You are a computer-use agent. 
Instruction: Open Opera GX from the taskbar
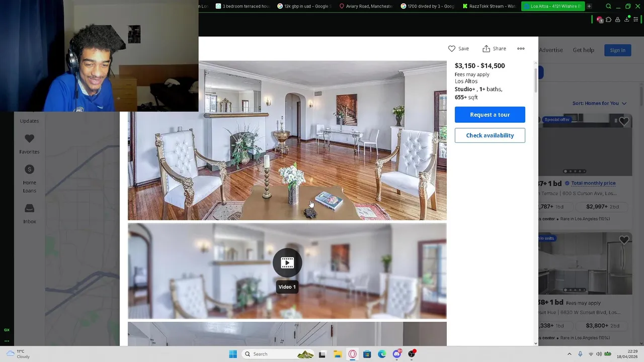click(352, 354)
